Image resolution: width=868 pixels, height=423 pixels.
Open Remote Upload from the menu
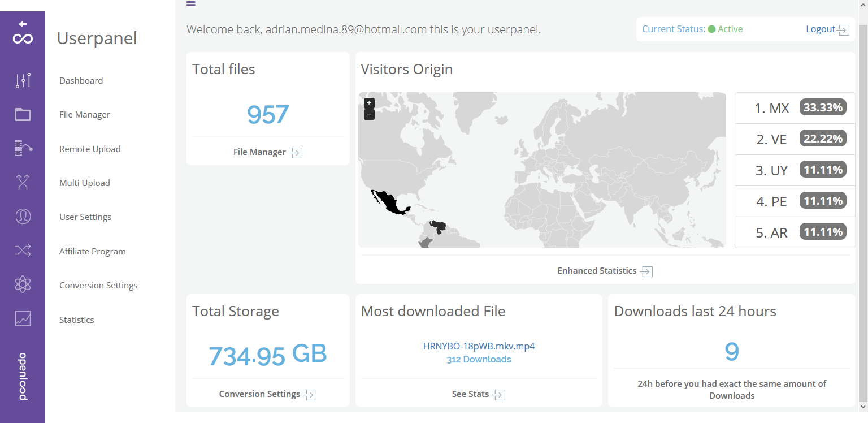coord(90,149)
